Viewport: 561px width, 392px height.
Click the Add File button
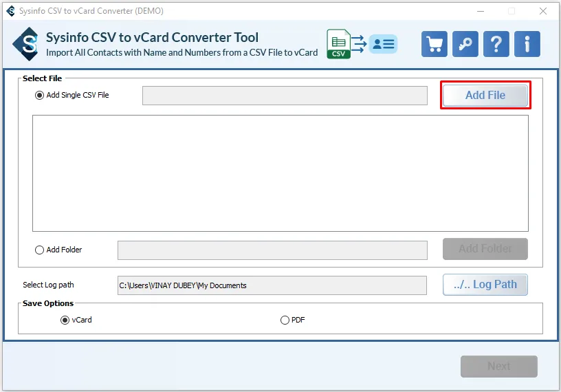[485, 95]
